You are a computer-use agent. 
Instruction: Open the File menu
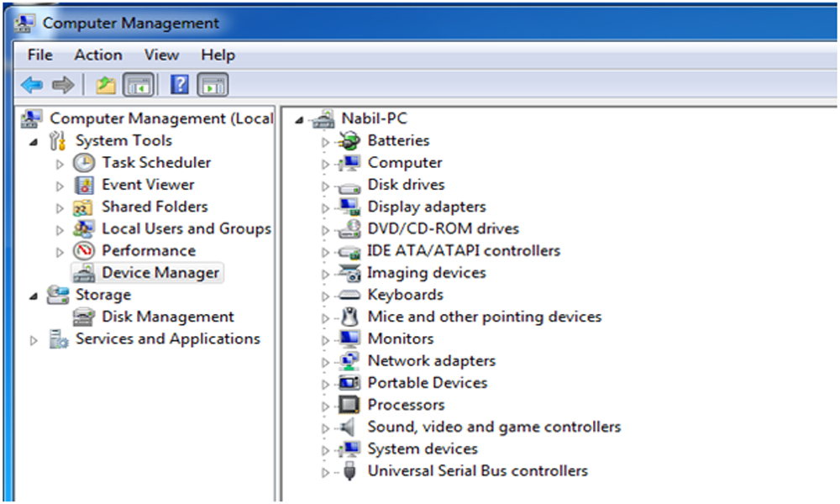pos(39,55)
